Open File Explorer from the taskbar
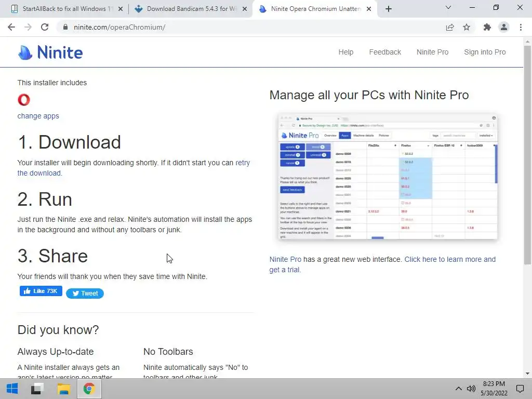The image size is (532, 399). point(63,389)
